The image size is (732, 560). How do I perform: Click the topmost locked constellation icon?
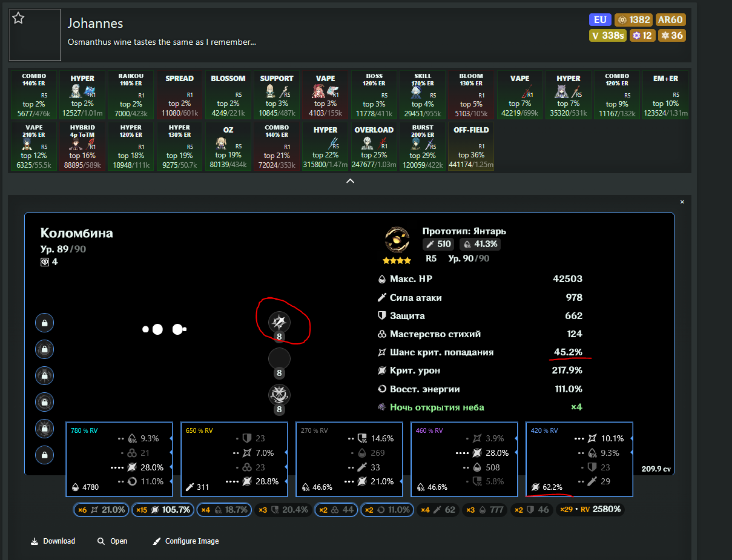pos(45,323)
